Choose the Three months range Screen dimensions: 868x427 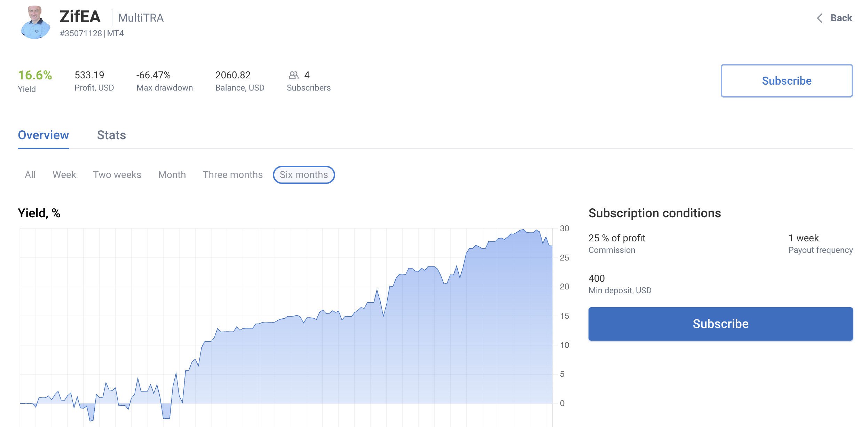click(x=233, y=175)
